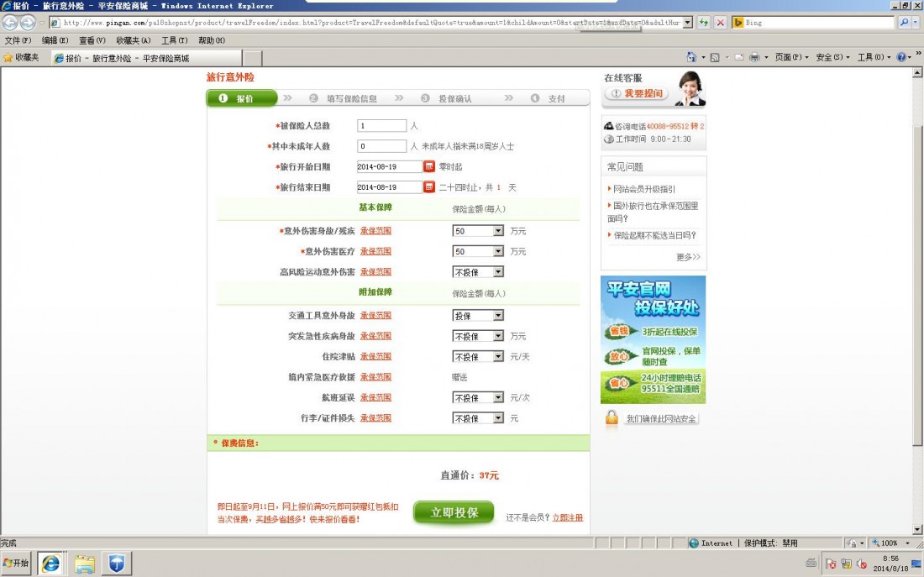This screenshot has width=924, height=577.
Task: Open 承保范围 link for 意外伤害医疗
Action: (x=375, y=252)
